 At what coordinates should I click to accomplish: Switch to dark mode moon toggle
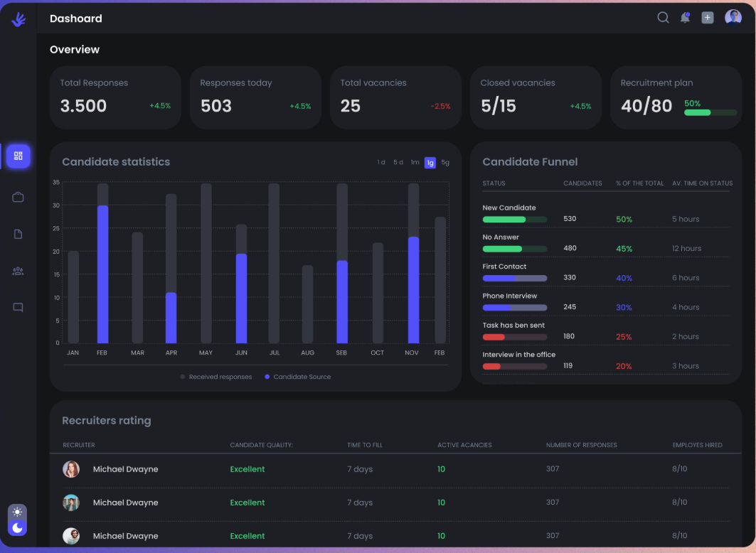(17, 527)
